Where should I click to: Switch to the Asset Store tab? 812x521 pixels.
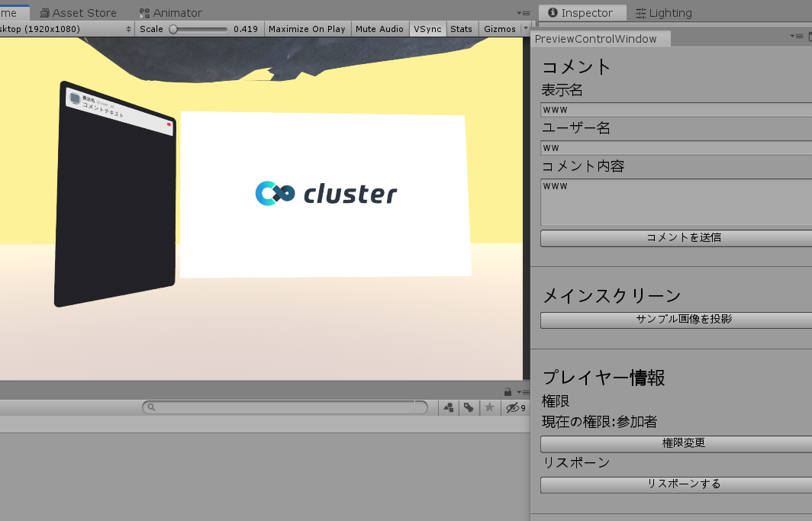pos(78,13)
